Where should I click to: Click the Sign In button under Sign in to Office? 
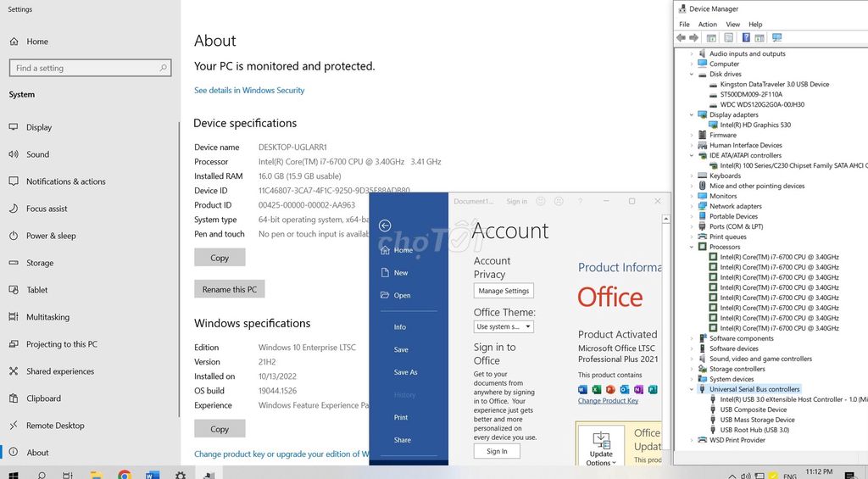pyautogui.click(x=497, y=451)
